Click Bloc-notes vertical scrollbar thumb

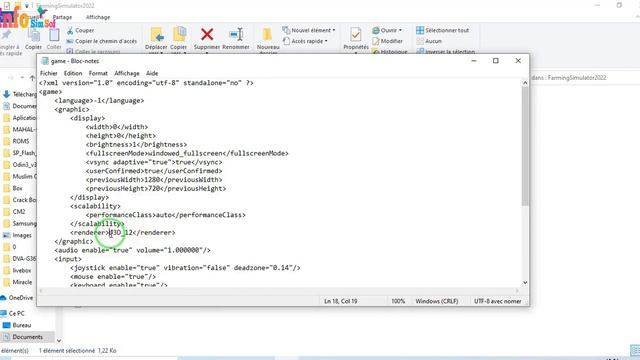[x=525, y=146]
